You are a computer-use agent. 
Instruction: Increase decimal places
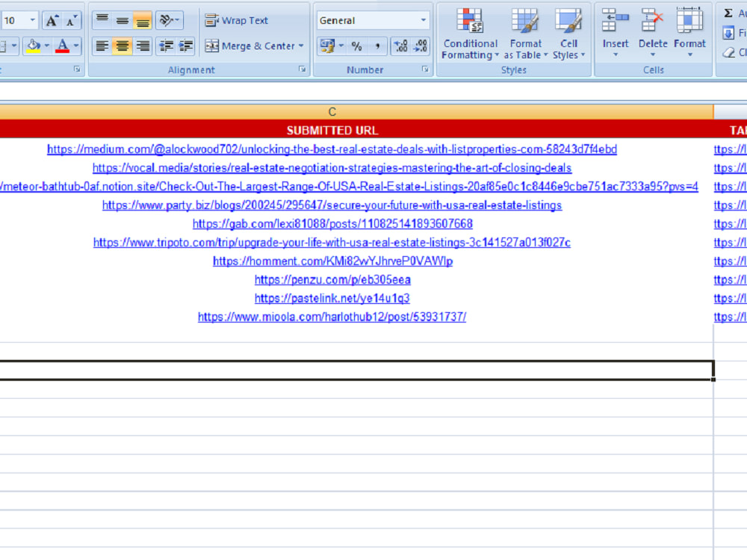(x=400, y=46)
